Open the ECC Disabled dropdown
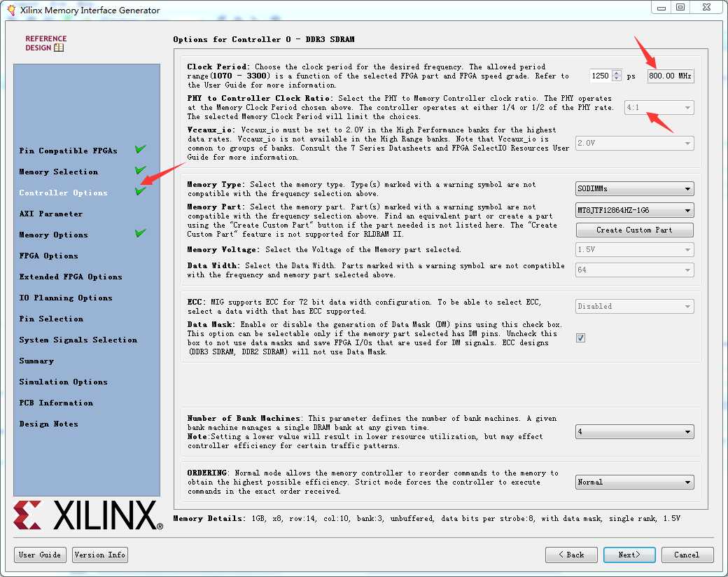The image size is (728, 577). click(635, 306)
